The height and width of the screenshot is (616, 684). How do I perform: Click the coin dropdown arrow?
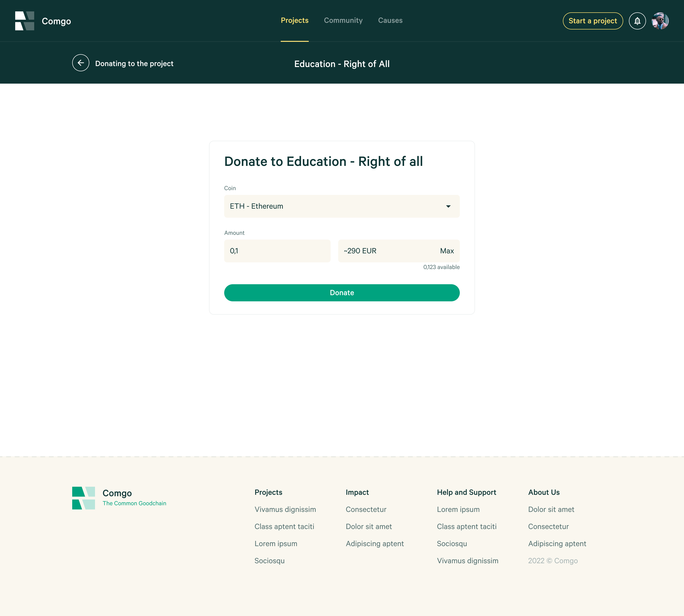448,207
